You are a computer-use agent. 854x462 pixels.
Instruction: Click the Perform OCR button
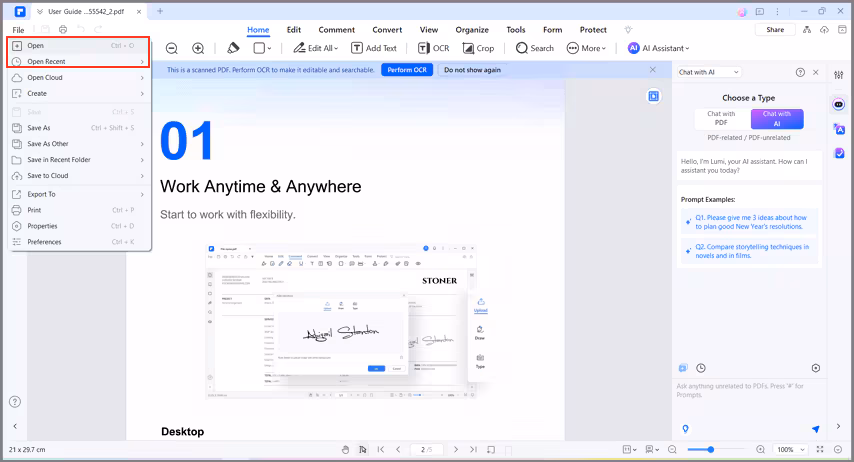click(x=407, y=70)
